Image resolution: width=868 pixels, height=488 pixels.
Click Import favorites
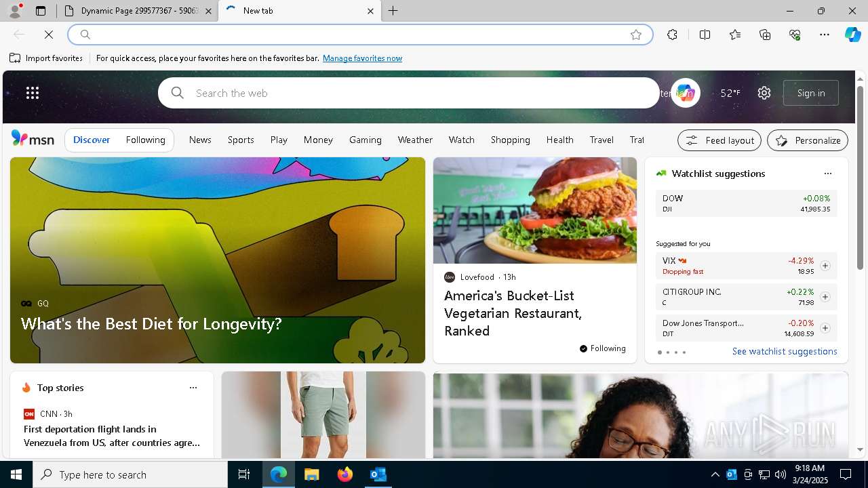click(x=46, y=58)
